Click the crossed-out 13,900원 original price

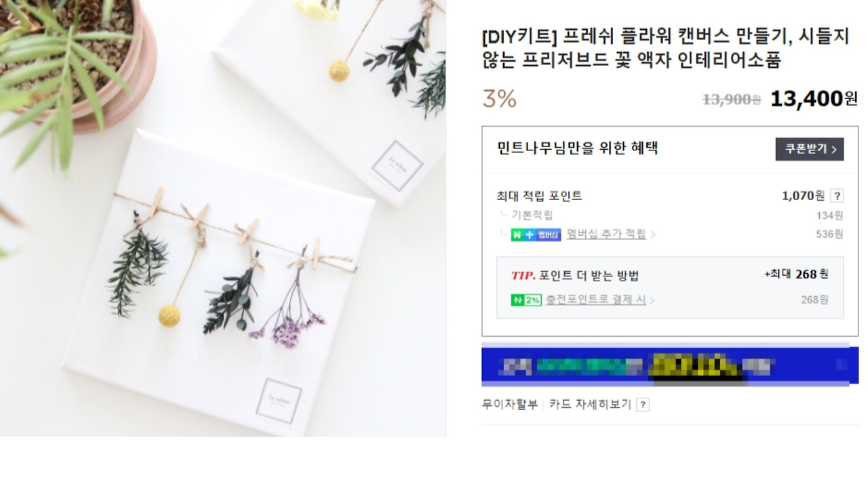pos(732,100)
